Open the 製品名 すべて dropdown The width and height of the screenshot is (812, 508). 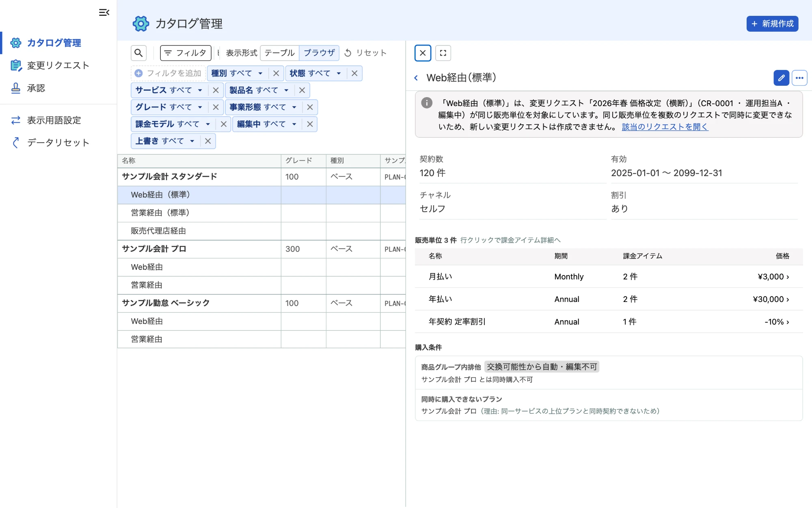pos(259,90)
